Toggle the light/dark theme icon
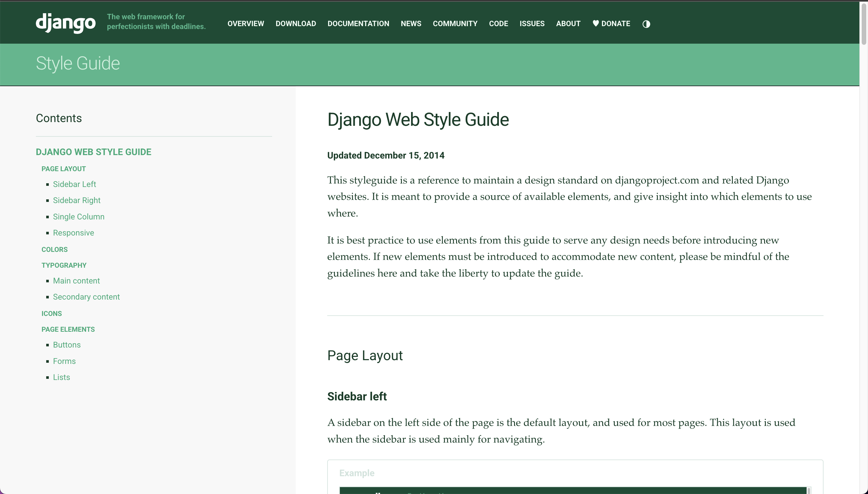This screenshot has height=494, width=868. tap(646, 24)
